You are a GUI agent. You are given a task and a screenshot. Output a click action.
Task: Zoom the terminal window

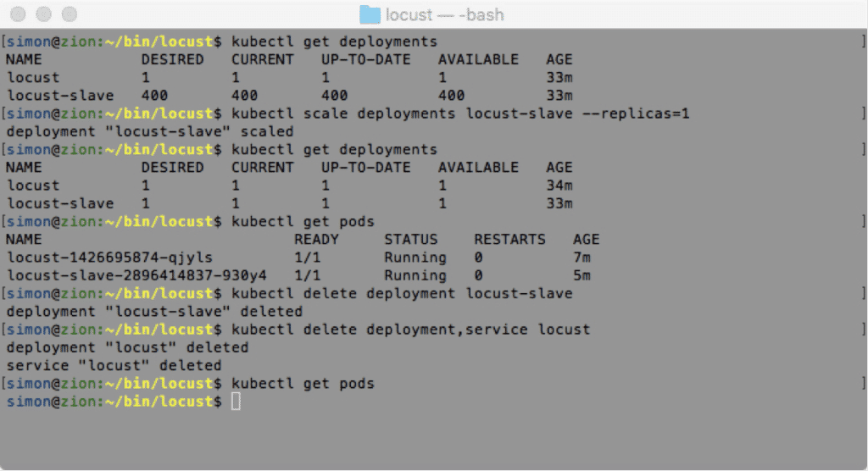[70, 14]
